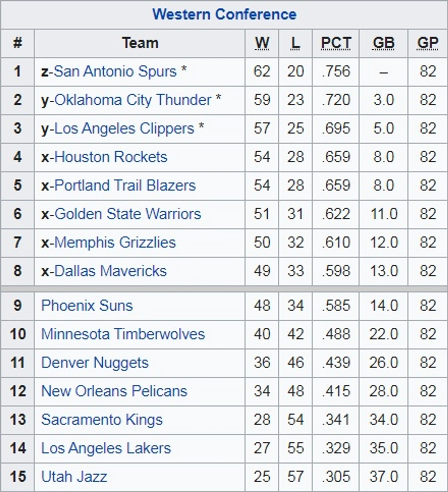Click the San Antonio Spurs link
Screen dimensions: 448x492
(115, 72)
